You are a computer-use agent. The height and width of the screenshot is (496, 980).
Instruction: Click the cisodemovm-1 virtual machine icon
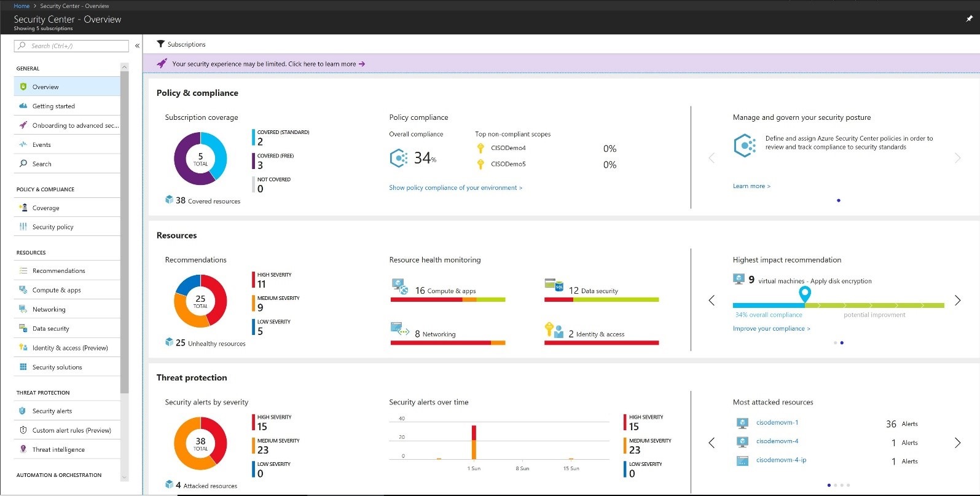tap(742, 423)
